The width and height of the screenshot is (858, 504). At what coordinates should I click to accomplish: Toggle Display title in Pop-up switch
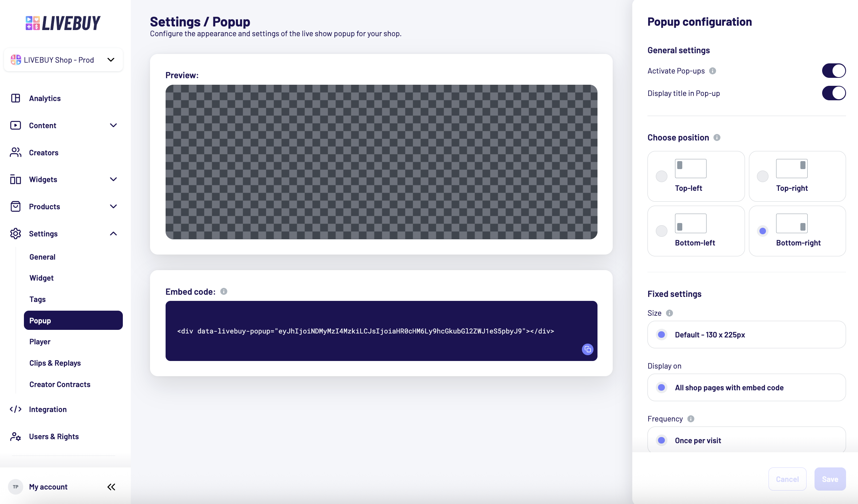[x=834, y=93]
